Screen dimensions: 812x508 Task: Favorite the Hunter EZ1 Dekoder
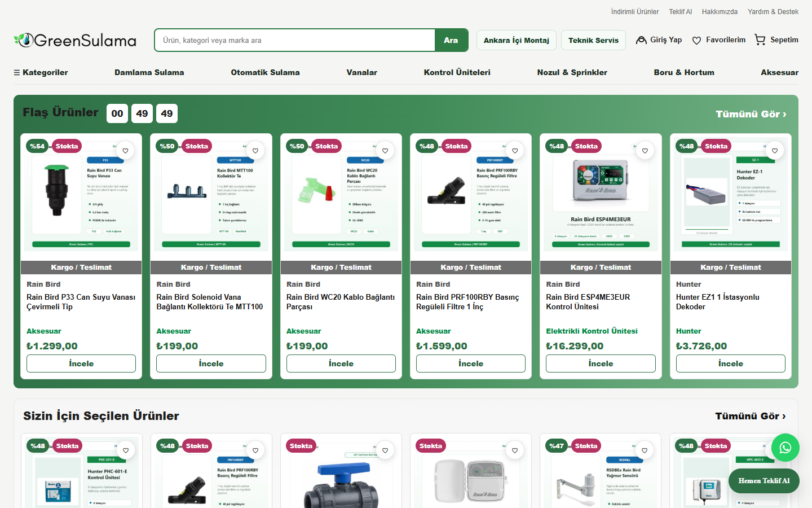tap(775, 151)
